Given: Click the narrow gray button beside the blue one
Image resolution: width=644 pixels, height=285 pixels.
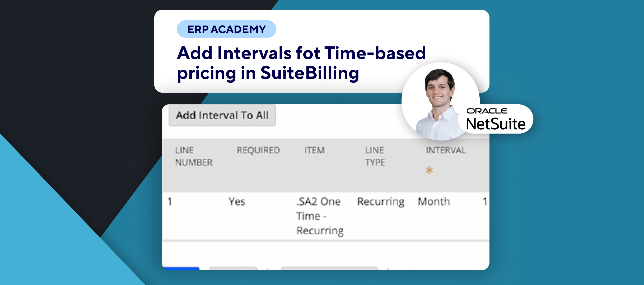Looking at the screenshot, I should tap(233, 268).
